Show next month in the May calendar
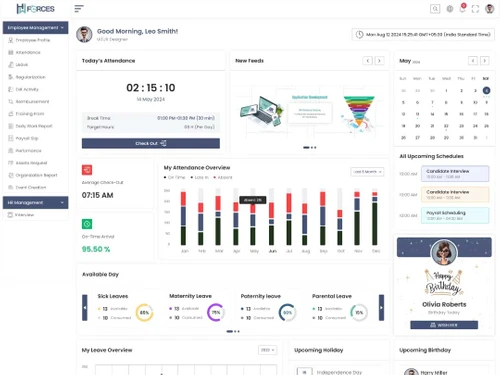The height and width of the screenshot is (375, 500). pos(485,61)
